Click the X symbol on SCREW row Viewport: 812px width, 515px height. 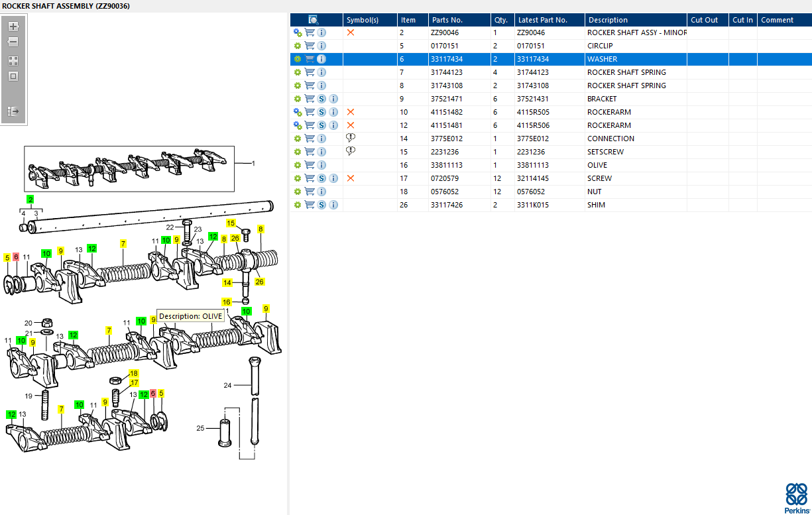(x=351, y=178)
